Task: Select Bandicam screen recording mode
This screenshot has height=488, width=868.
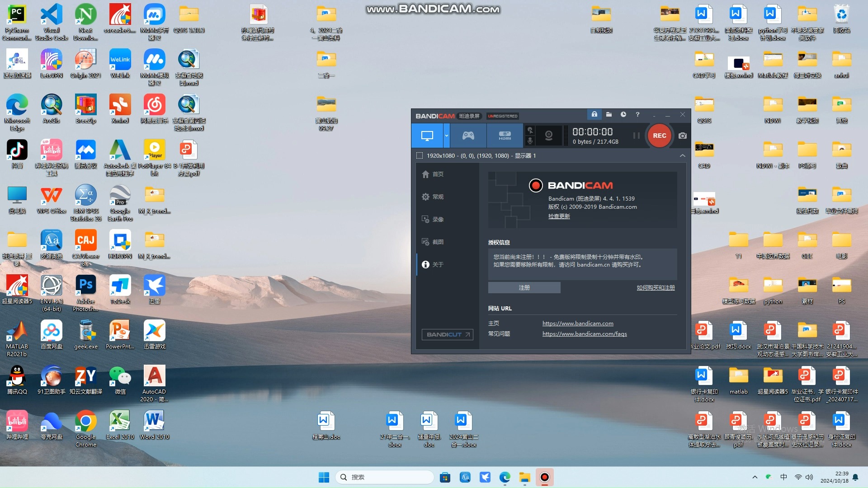Action: (427, 136)
